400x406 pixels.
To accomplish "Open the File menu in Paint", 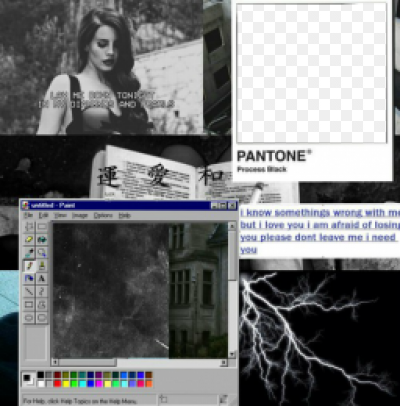I will point(28,215).
